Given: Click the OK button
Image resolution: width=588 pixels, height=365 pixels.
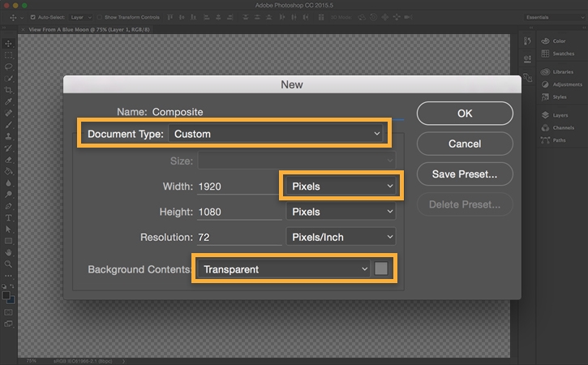Looking at the screenshot, I should click(465, 114).
